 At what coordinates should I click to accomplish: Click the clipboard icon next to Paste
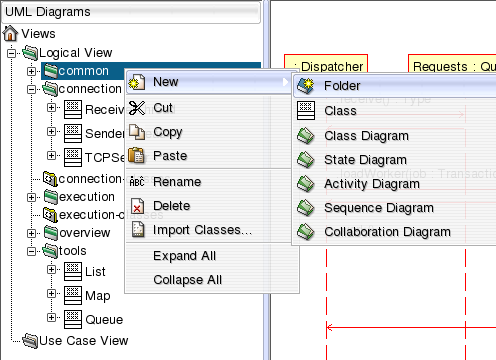pos(137,156)
